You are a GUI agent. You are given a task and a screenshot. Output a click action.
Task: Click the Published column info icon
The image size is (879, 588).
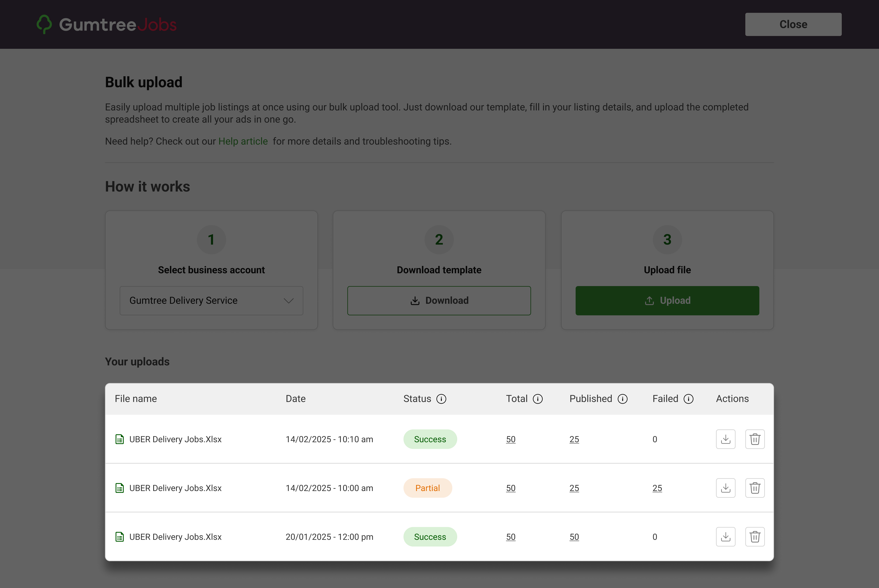click(x=623, y=399)
